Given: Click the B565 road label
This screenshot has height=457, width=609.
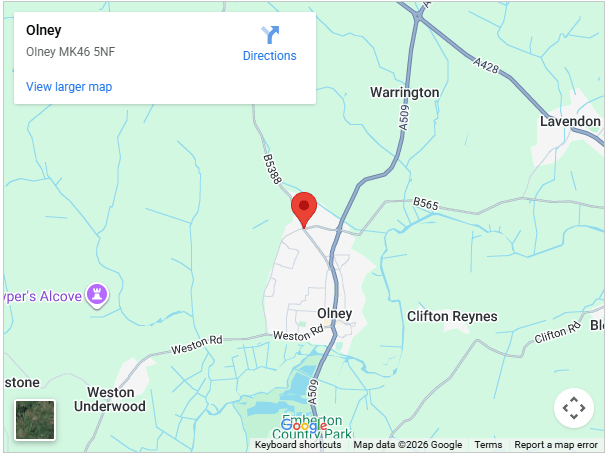Looking at the screenshot, I should (x=426, y=203).
